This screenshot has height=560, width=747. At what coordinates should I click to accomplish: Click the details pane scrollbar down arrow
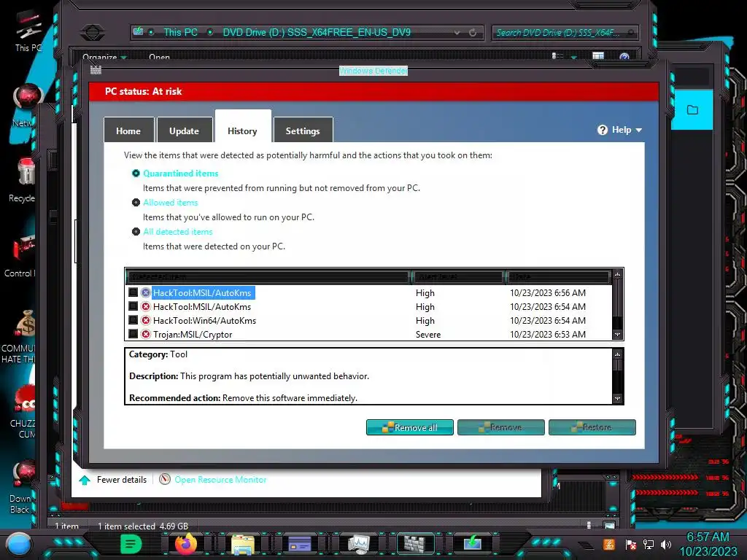(617, 399)
